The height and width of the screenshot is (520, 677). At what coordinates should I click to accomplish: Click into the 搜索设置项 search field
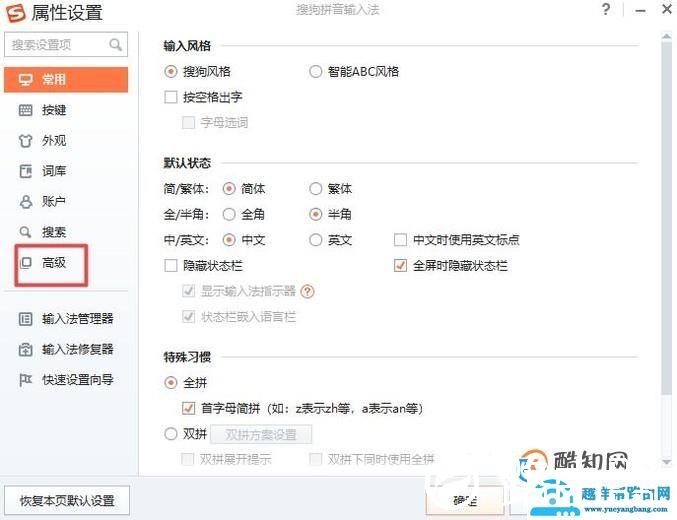coord(66,44)
